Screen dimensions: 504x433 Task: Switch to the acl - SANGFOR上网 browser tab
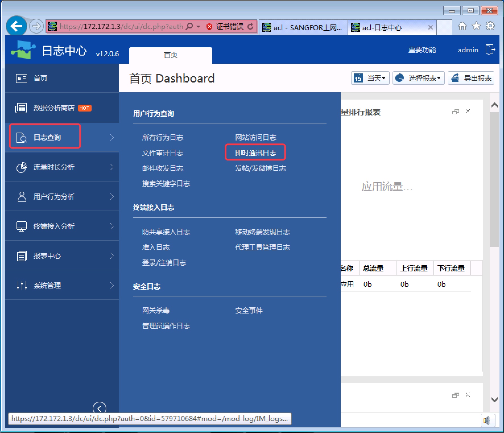pyautogui.click(x=303, y=27)
